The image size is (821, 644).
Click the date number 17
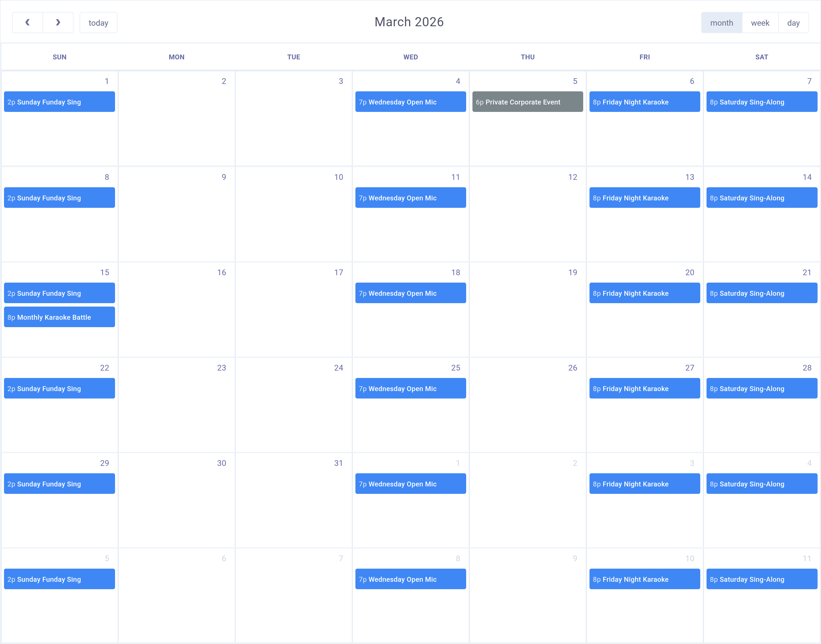click(x=338, y=272)
